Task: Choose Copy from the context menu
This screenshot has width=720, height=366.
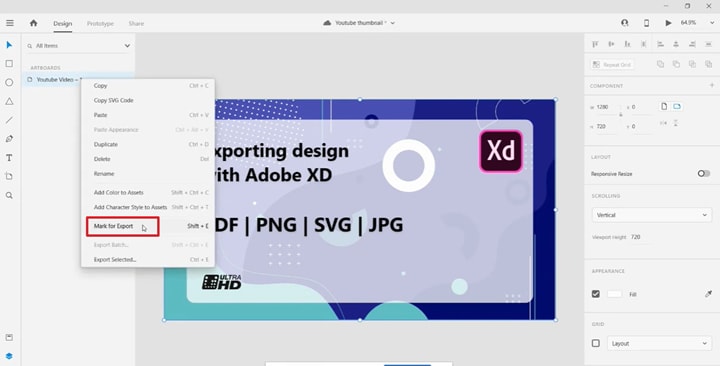Action: point(148,85)
